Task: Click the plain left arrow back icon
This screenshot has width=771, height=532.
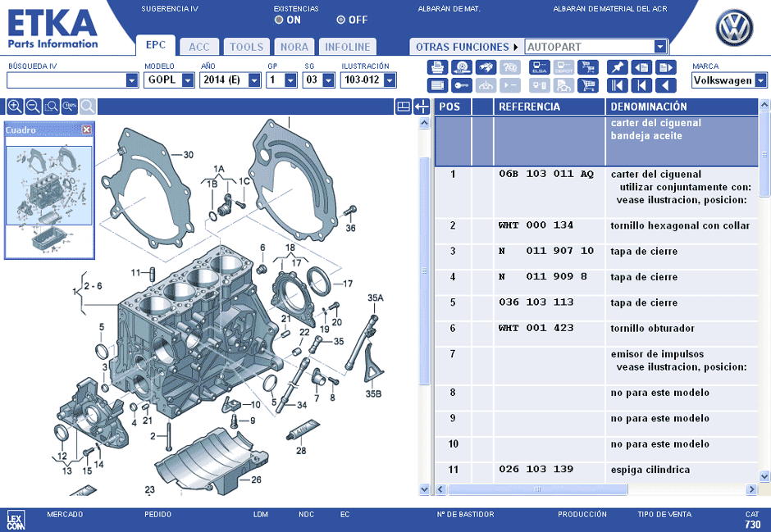Action: point(665,85)
